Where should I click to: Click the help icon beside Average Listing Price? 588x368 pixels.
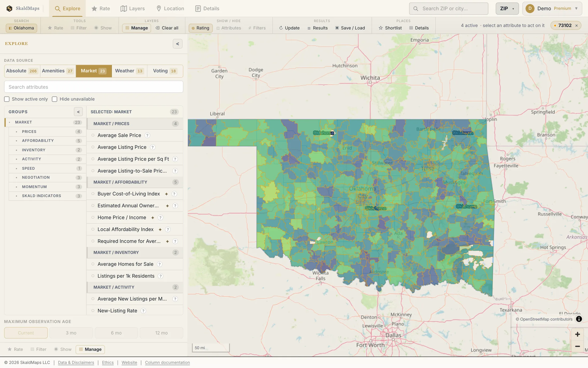pyautogui.click(x=153, y=147)
